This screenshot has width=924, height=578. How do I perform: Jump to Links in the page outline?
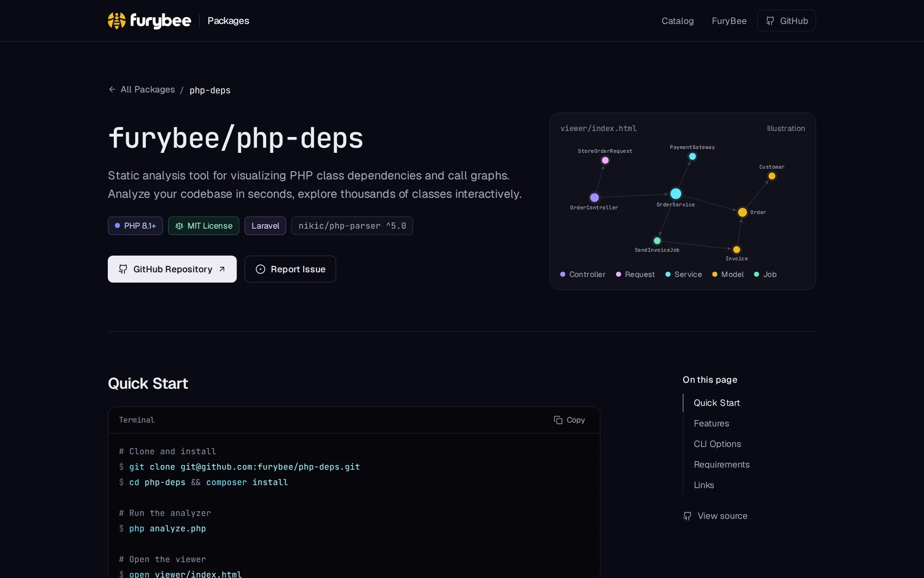(704, 485)
